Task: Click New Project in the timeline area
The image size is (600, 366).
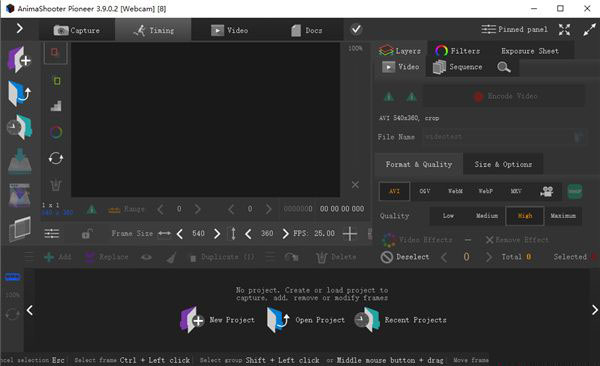Action: (217, 320)
